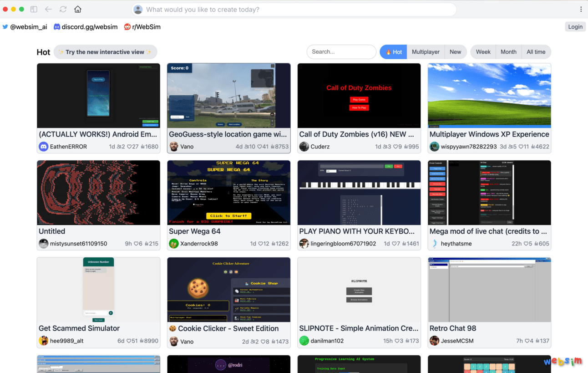Click the Discord logo icon in the links bar
This screenshot has height=373, width=588.
point(57,27)
